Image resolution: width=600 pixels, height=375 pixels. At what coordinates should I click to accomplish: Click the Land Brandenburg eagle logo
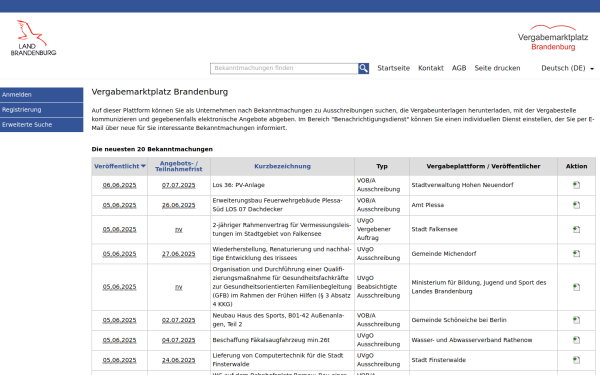pyautogui.click(x=33, y=38)
